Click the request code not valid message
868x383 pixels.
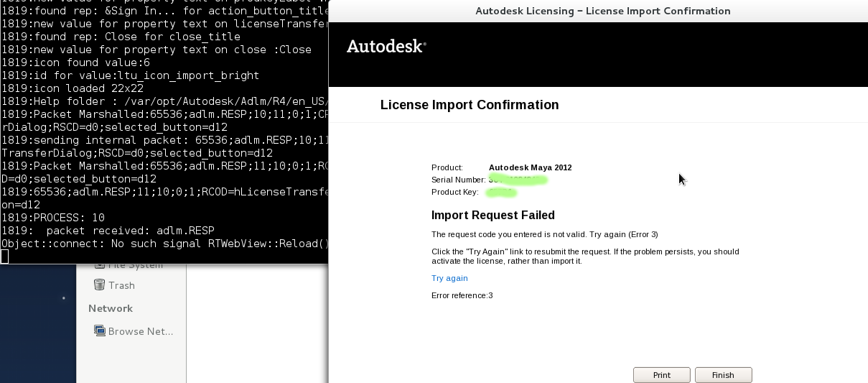(x=545, y=234)
